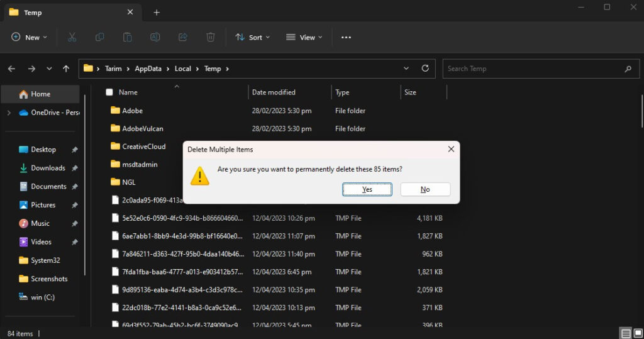Select OneDrive - Personal in sidebar
Viewport: 644px width, 339px height.
(x=49, y=113)
